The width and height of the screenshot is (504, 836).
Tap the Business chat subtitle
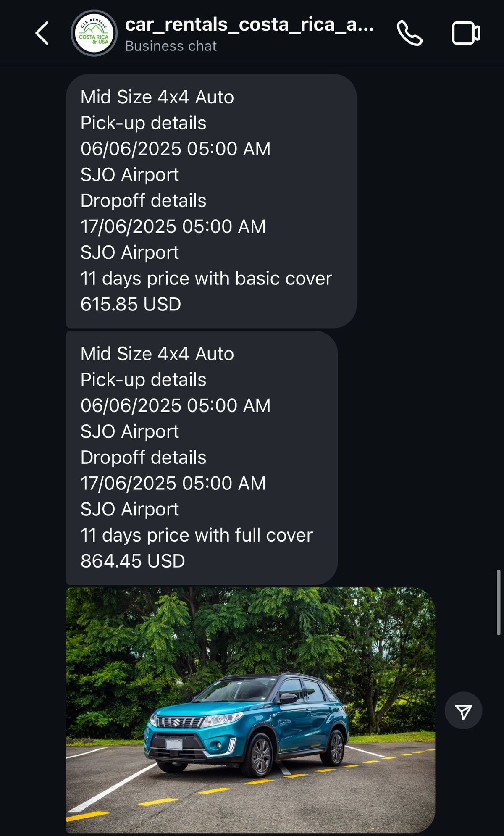tap(171, 46)
